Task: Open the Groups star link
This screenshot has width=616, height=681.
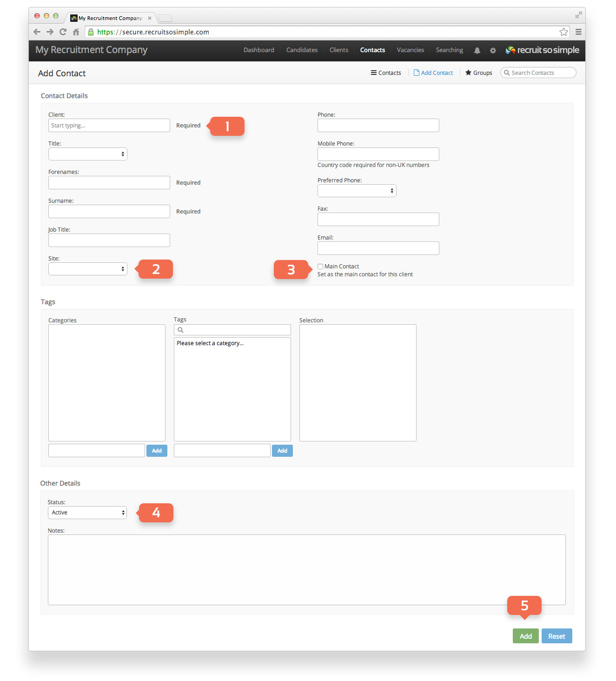Action: (x=479, y=73)
